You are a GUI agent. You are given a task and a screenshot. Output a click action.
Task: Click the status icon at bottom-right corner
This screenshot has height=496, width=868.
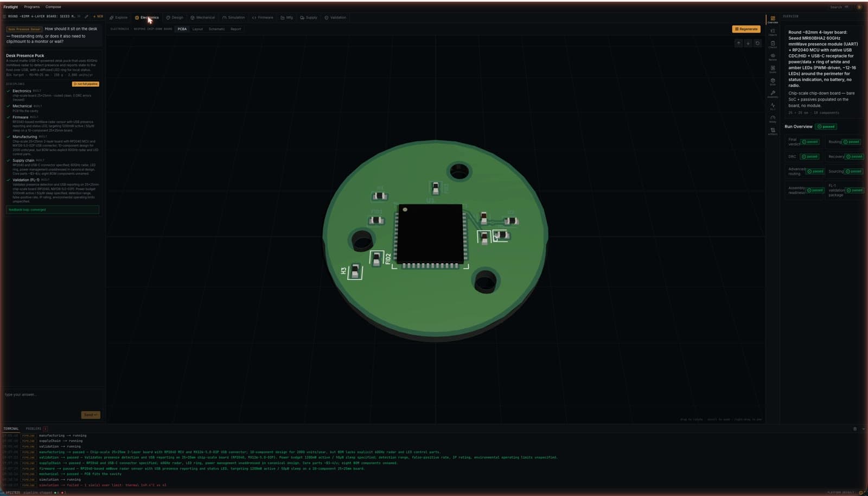pos(861,492)
